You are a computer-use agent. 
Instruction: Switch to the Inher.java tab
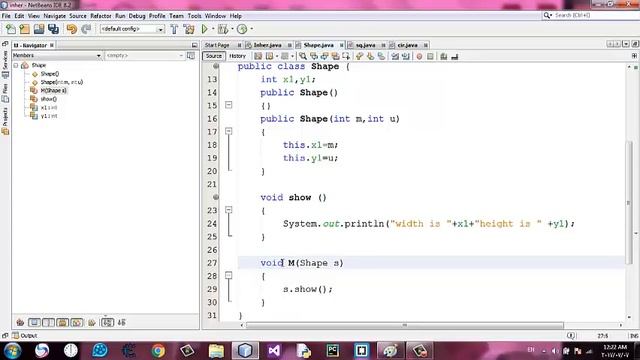[267, 45]
